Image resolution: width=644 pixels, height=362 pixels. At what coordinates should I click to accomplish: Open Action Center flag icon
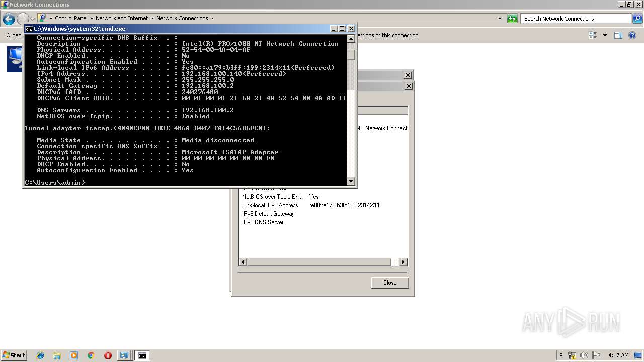tap(596, 355)
